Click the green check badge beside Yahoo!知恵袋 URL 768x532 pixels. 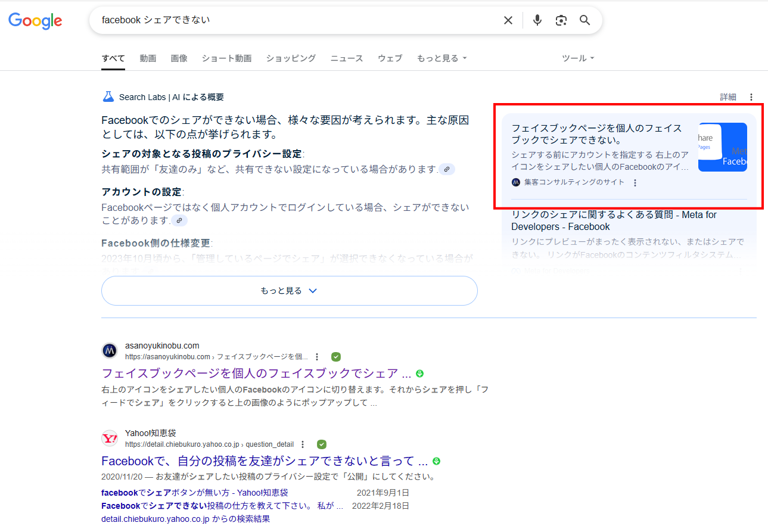click(x=322, y=444)
